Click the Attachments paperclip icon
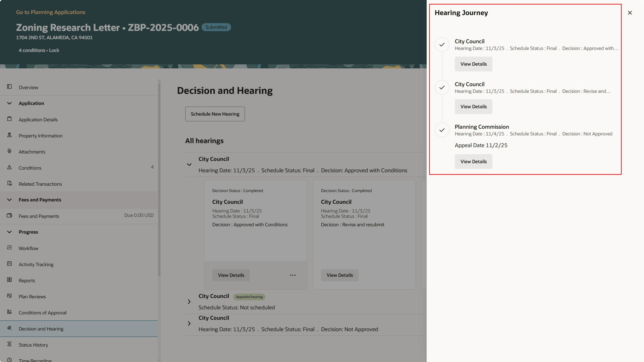 pyautogui.click(x=9, y=151)
